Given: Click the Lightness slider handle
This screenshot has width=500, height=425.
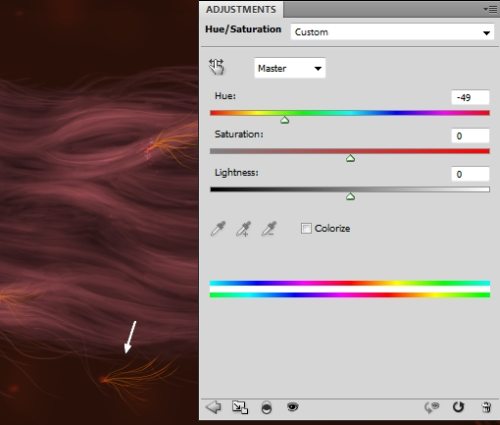Looking at the screenshot, I should click(350, 197).
